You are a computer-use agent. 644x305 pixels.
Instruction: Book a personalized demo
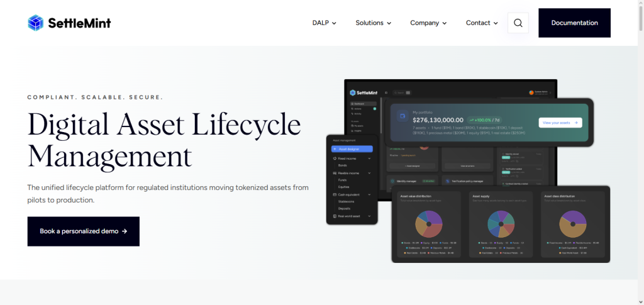tap(84, 231)
